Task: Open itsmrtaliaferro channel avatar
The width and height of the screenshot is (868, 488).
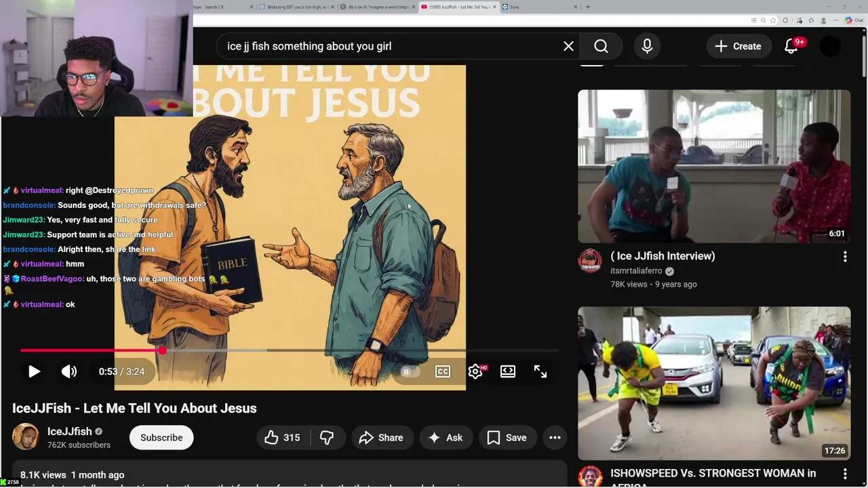Action: 590,261
